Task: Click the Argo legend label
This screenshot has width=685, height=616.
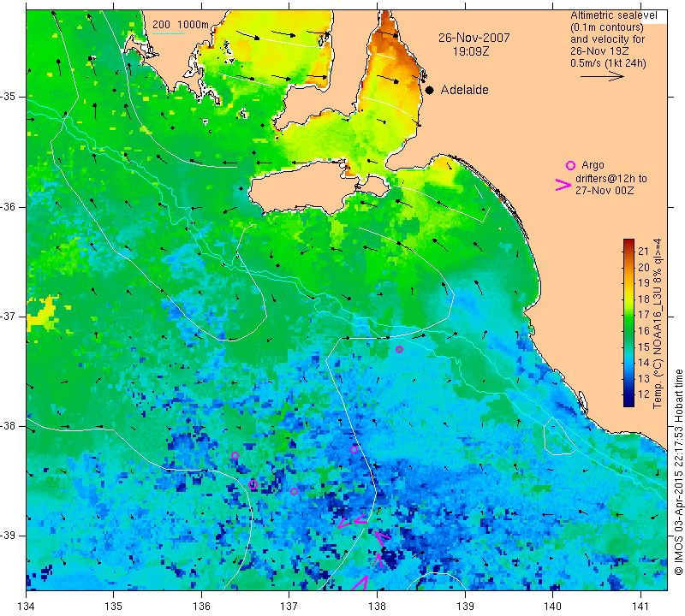Action: coord(593,165)
